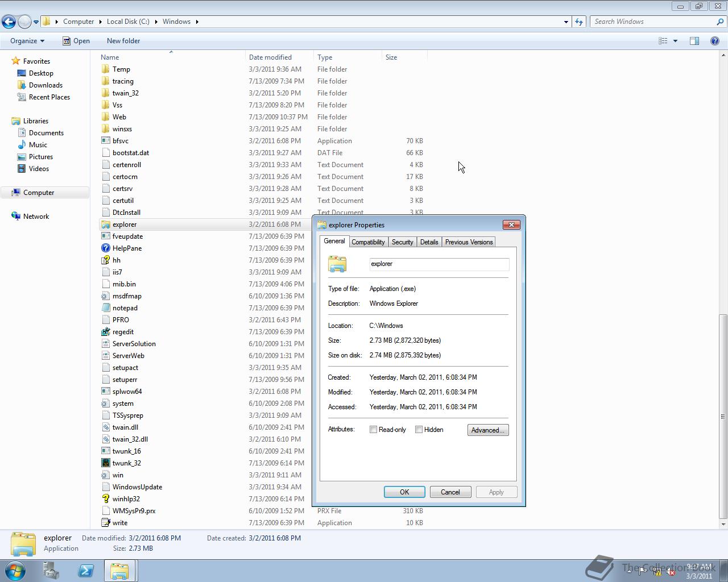Select the General tab
This screenshot has width=728, height=582.
click(334, 241)
